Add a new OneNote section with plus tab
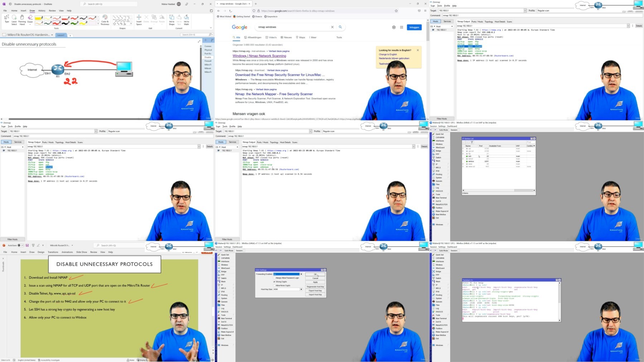Viewport: 644px width, 362px height. tap(70, 35)
